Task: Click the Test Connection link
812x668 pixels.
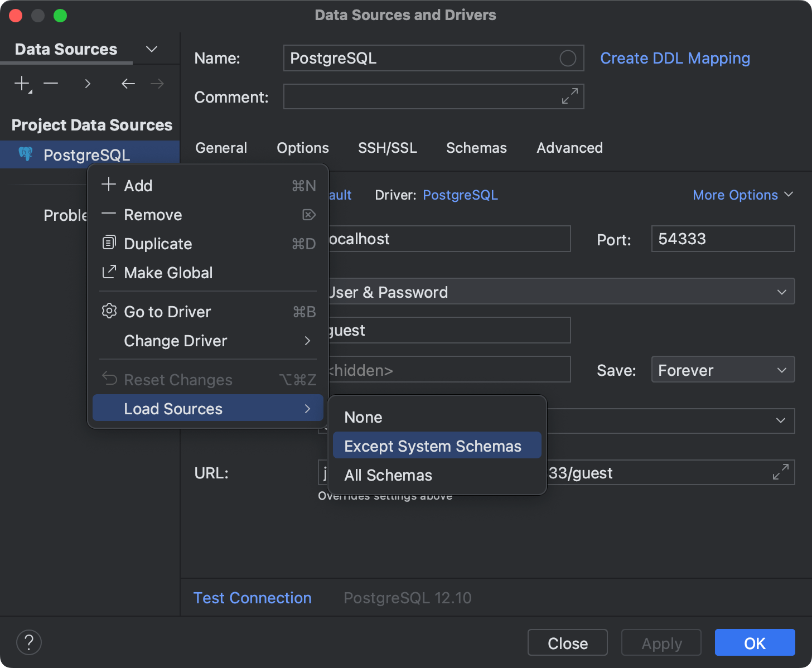Action: coord(252,598)
